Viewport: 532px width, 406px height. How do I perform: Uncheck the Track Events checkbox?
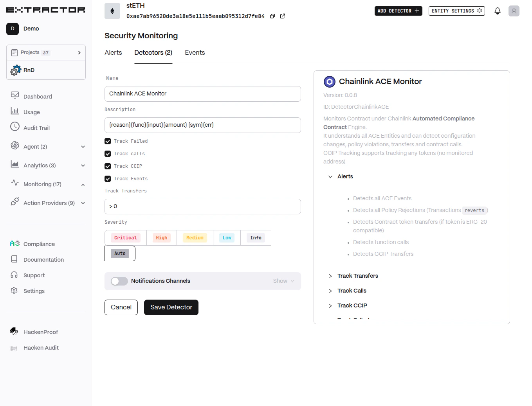[108, 179]
